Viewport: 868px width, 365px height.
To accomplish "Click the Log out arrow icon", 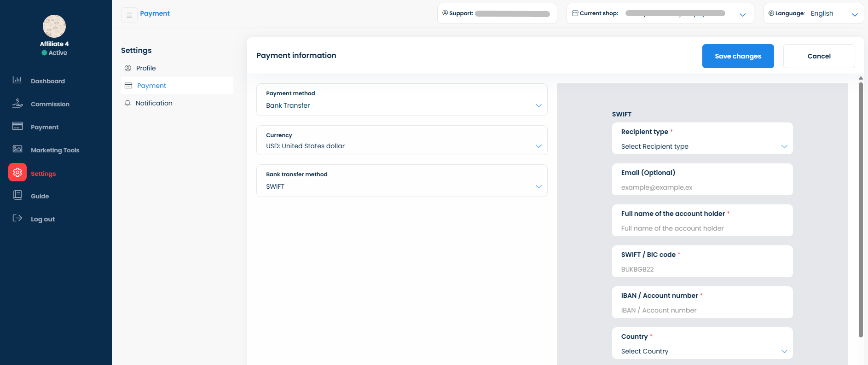I will click(x=17, y=218).
